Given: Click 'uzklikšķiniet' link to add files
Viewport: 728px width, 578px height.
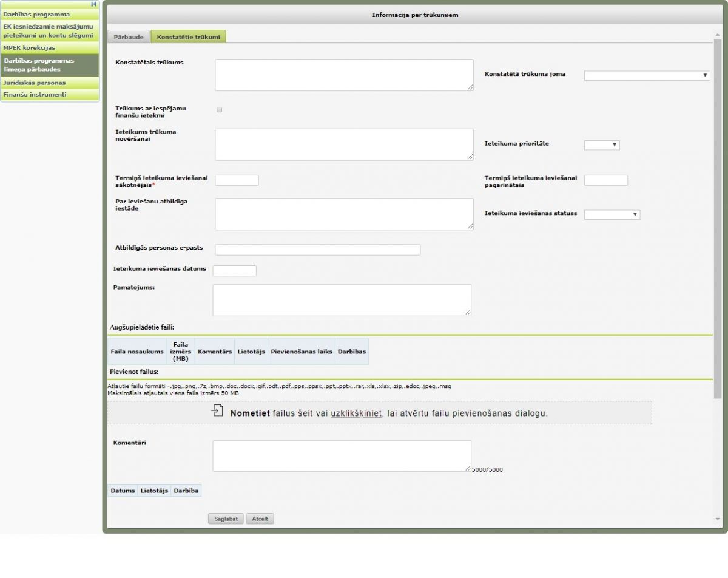Looking at the screenshot, I should pyautogui.click(x=356, y=413).
